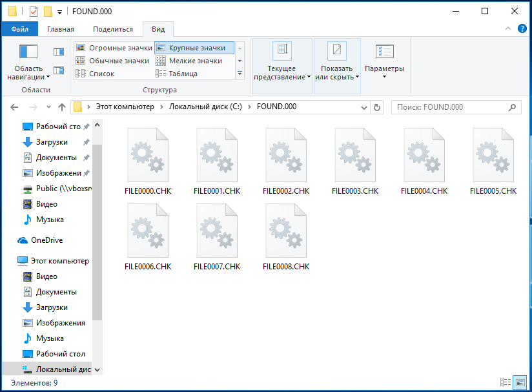The width and height of the screenshot is (532, 392).
Task: Open pinned Рабочий стол quick access
Action: pyautogui.click(x=55, y=127)
